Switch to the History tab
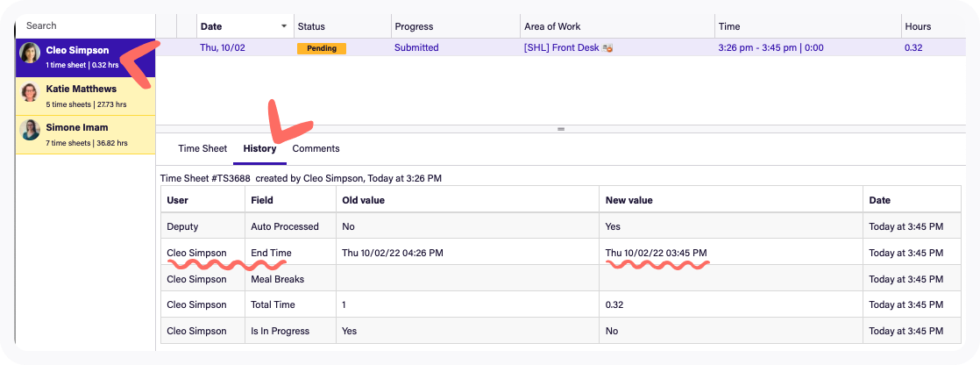Viewport: 980px width, 365px height. click(x=260, y=148)
